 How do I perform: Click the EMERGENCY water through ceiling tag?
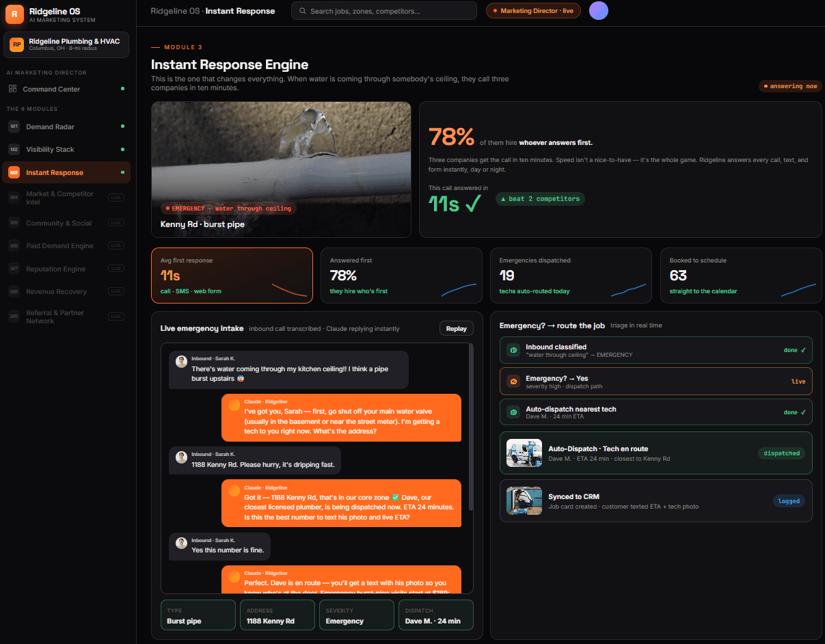228,209
